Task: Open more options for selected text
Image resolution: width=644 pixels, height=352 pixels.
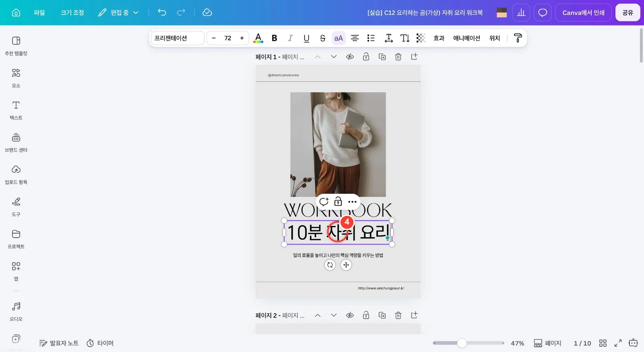Action: [352, 202]
